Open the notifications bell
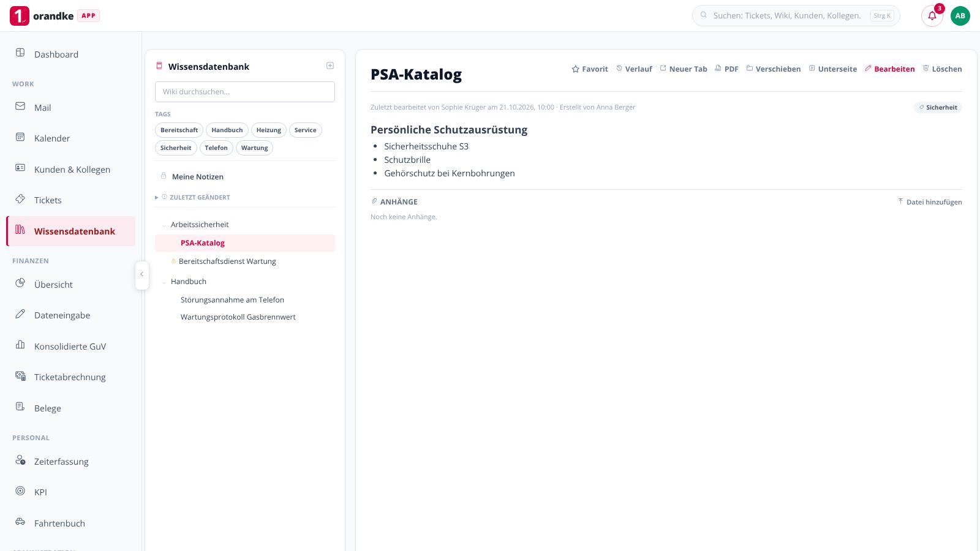The image size is (980, 551). pyautogui.click(x=932, y=16)
